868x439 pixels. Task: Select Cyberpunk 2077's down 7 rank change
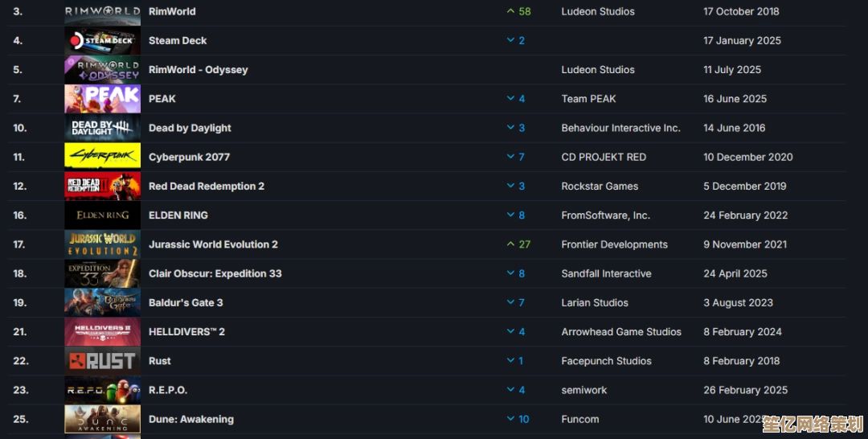click(x=516, y=157)
